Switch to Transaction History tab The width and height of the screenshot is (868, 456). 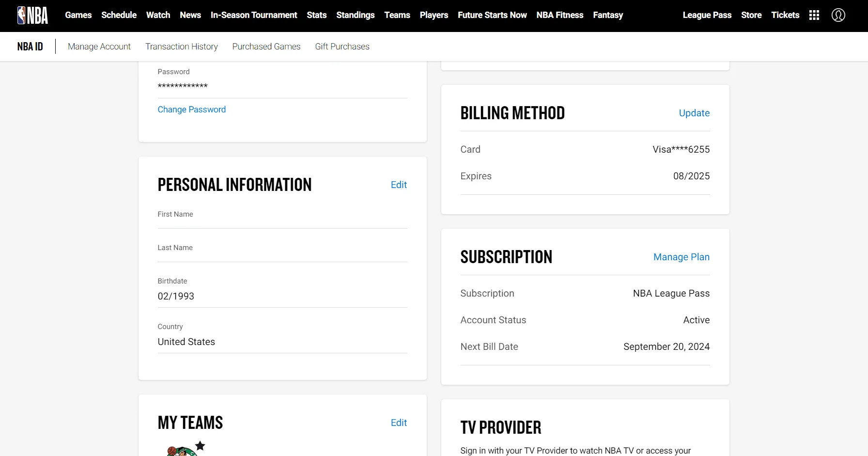182,47
